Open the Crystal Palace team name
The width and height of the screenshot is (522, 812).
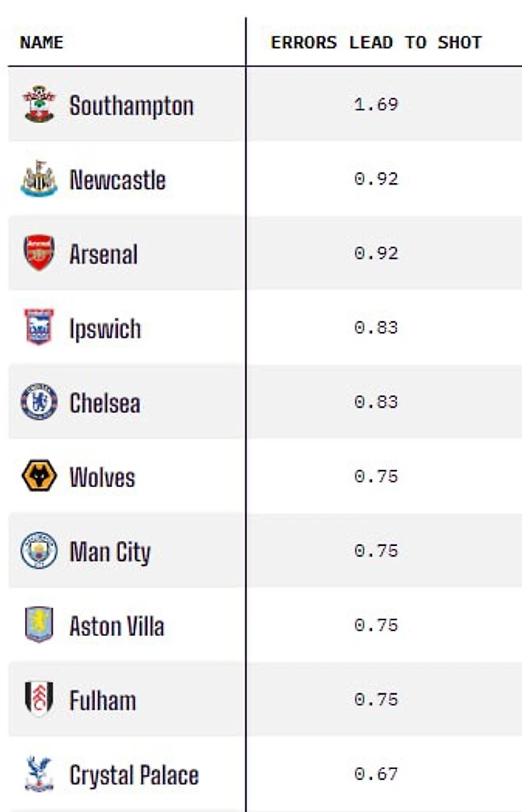[x=134, y=776]
